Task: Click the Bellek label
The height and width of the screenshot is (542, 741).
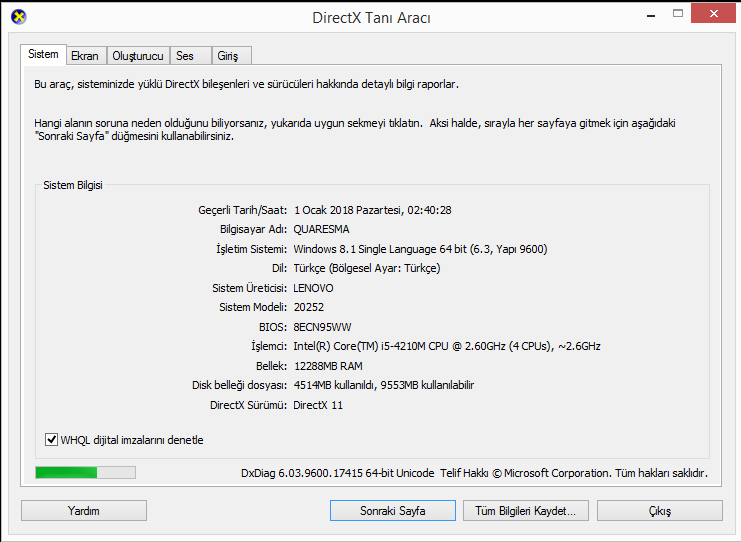Action: [x=272, y=366]
